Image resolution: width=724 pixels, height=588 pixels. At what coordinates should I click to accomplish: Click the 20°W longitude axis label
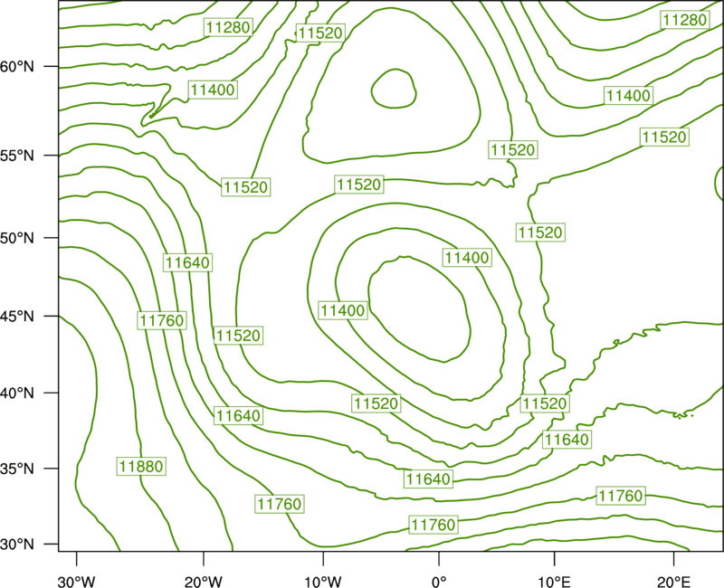coord(203,582)
